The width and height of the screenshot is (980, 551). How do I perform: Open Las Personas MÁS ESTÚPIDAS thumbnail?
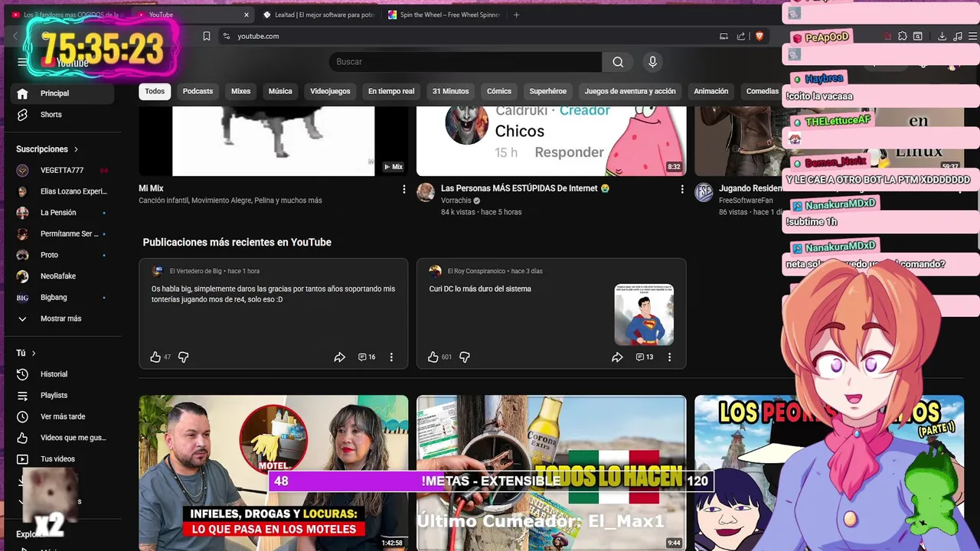pos(551,142)
